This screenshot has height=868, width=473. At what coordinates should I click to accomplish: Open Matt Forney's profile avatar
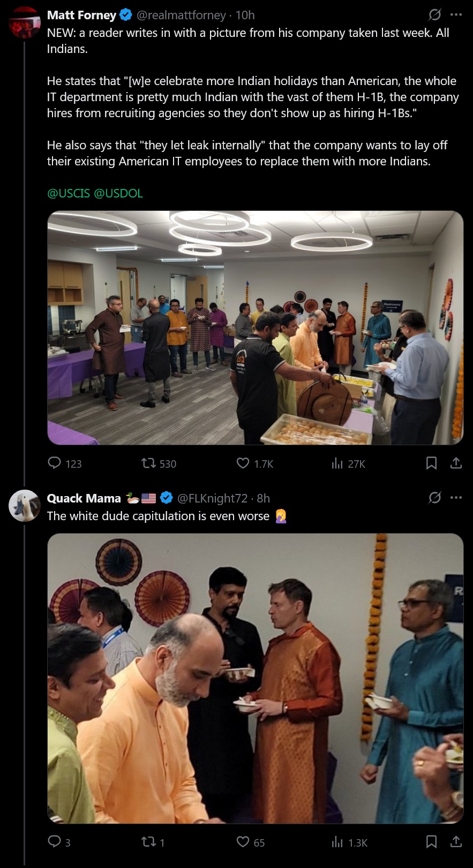tap(25, 23)
